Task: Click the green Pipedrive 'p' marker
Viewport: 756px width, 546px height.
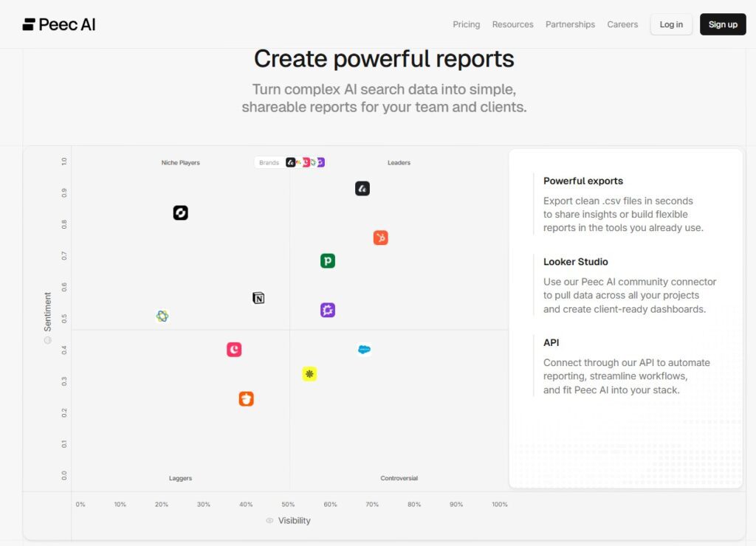Action: pyautogui.click(x=328, y=260)
